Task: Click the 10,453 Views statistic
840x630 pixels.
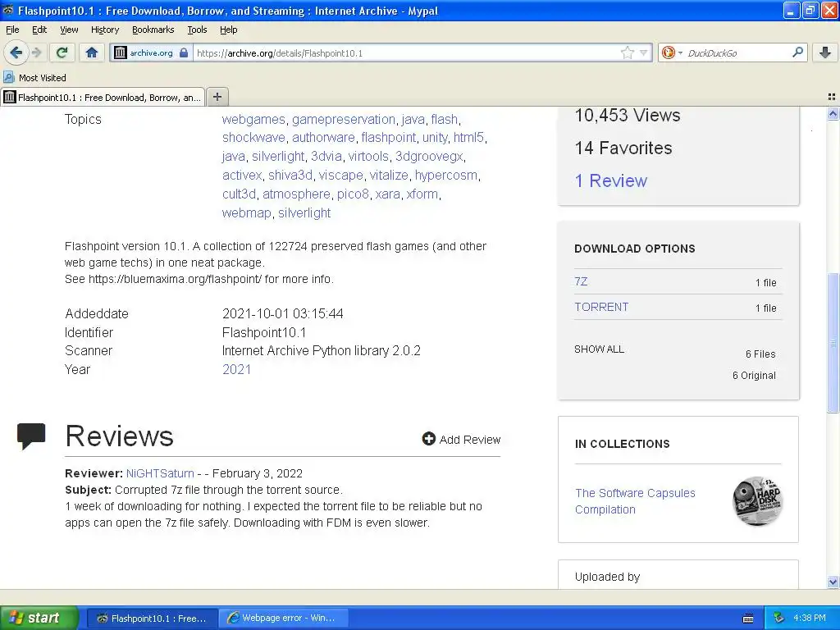Action: (x=628, y=115)
